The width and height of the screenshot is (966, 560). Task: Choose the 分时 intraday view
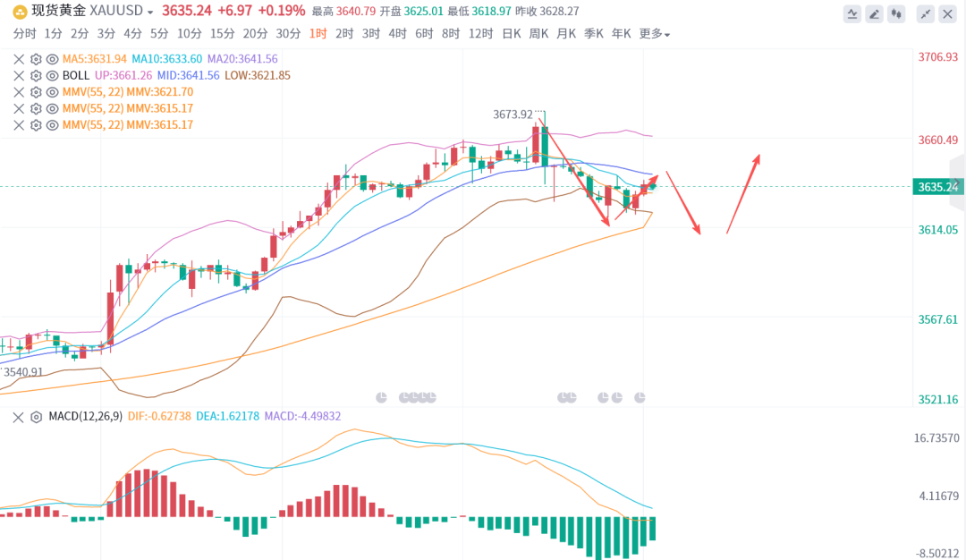point(24,34)
